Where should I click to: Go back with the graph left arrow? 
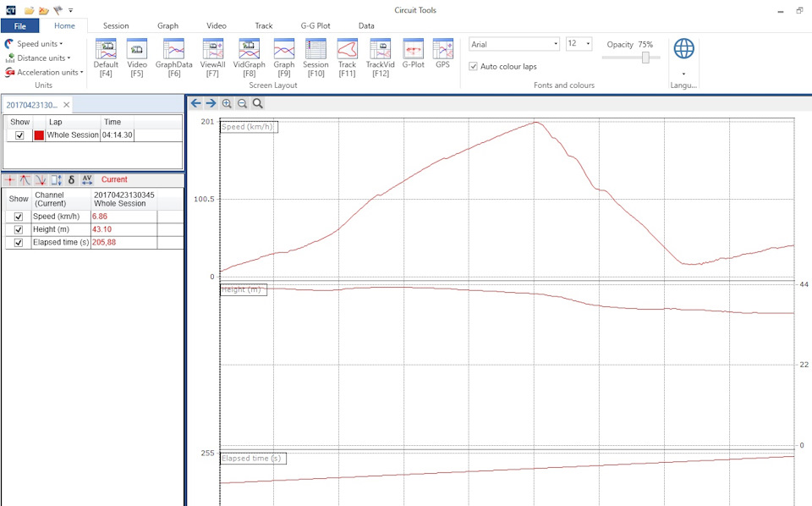pos(195,103)
